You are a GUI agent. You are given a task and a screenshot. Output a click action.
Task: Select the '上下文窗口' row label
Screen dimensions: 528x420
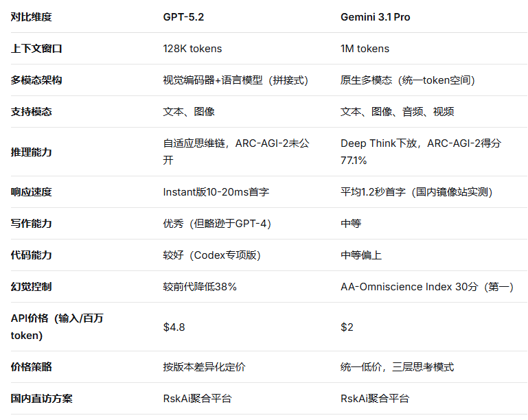36,49
